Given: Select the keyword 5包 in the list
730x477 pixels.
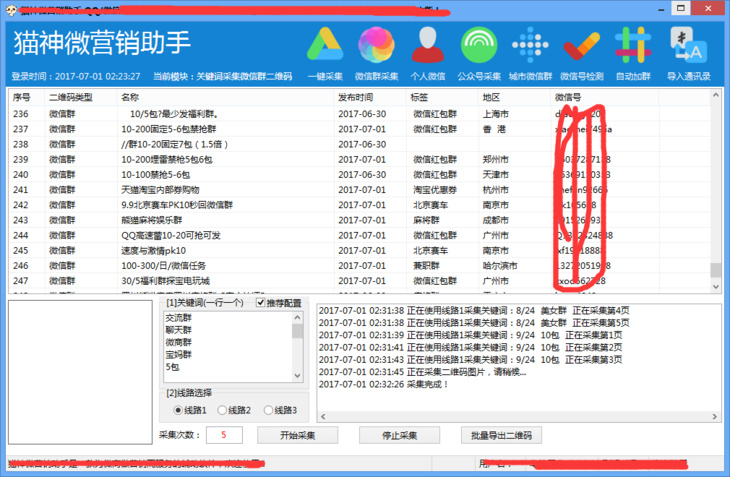Looking at the screenshot, I should tap(172, 367).
